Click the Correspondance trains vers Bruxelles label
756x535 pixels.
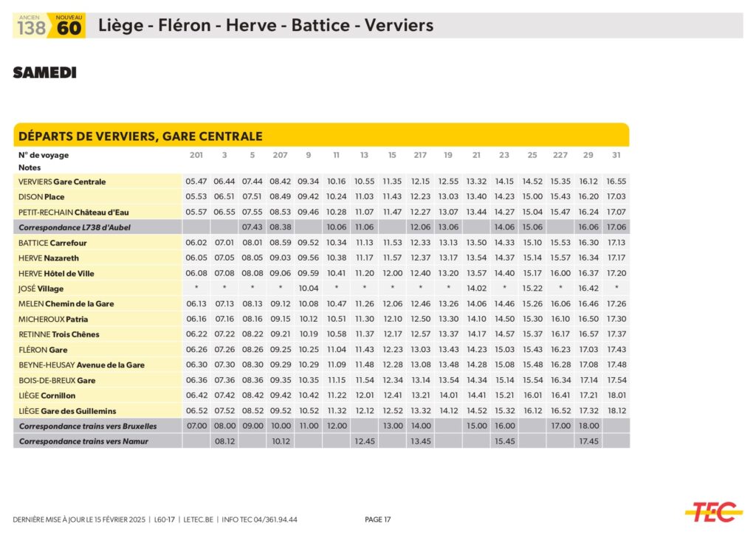pyautogui.click(x=88, y=427)
